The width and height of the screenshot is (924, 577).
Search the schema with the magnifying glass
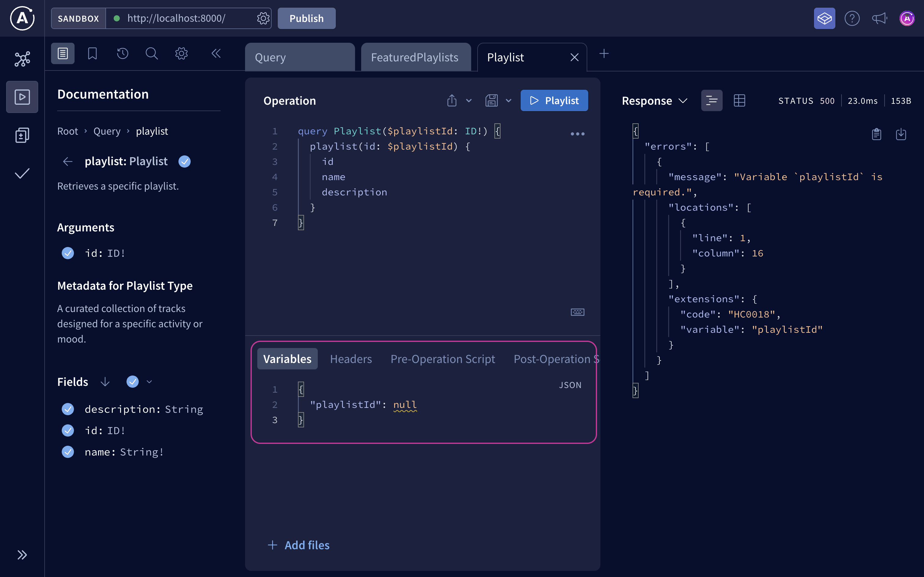tap(152, 53)
